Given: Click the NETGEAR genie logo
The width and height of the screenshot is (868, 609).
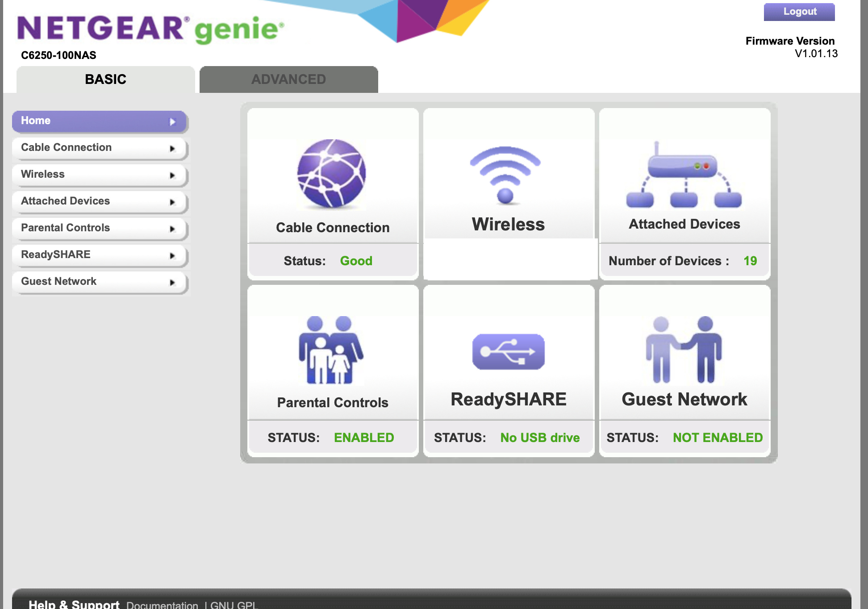Looking at the screenshot, I should (x=150, y=29).
